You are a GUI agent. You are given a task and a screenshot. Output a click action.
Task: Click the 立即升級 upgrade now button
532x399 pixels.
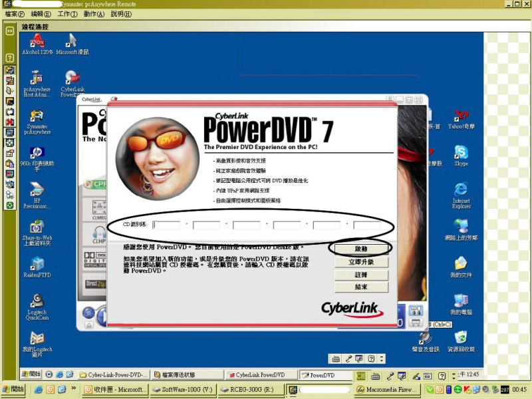361,262
